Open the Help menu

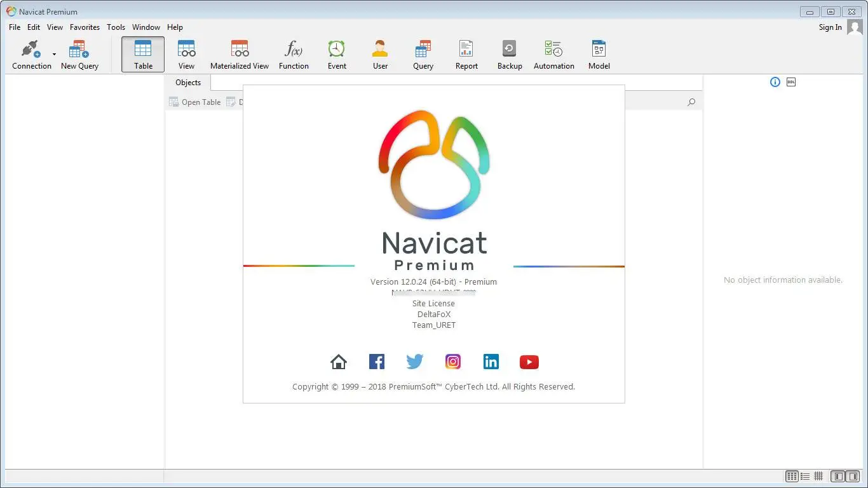175,27
